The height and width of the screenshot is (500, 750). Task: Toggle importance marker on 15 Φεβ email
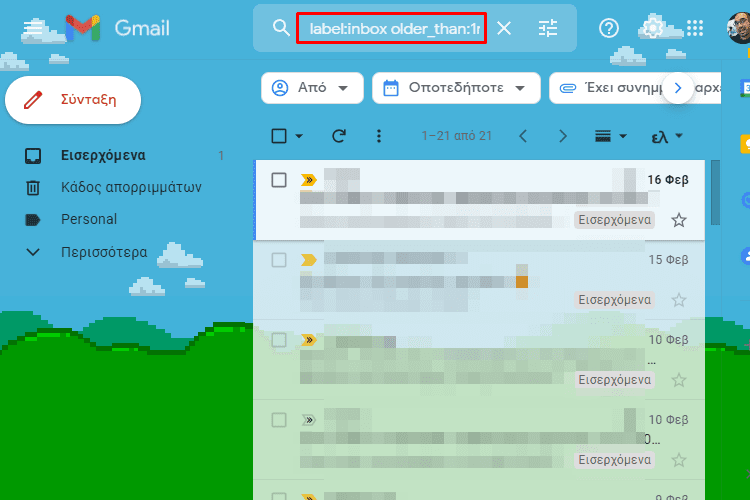tap(309, 260)
